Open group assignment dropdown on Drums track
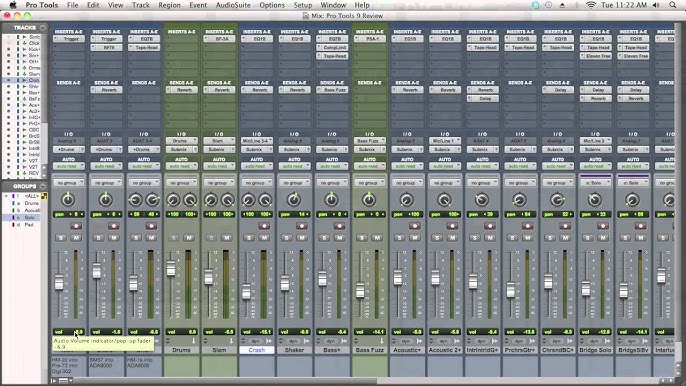This screenshot has width=686, height=386. pos(182,183)
